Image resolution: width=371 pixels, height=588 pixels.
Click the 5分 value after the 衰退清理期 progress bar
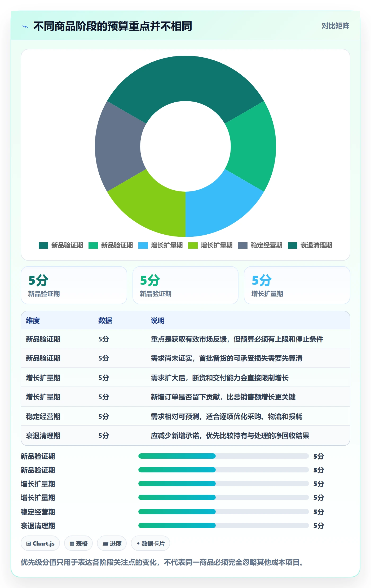(x=319, y=526)
